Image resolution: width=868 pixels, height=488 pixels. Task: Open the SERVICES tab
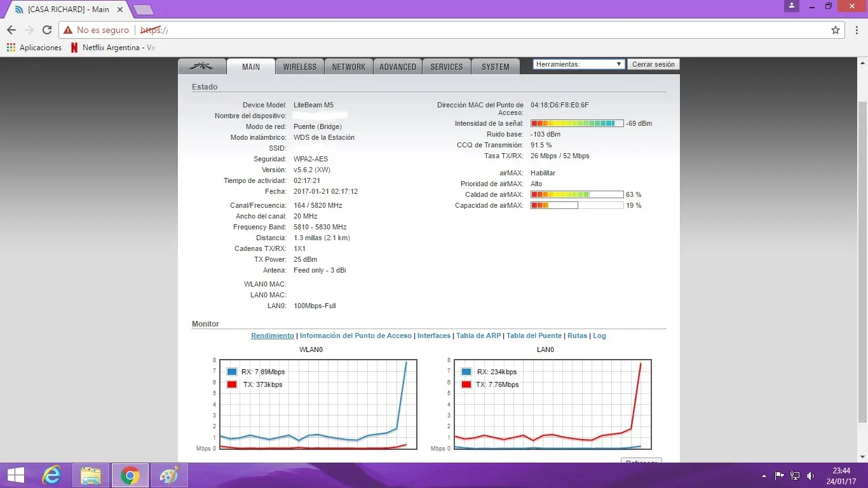447,67
